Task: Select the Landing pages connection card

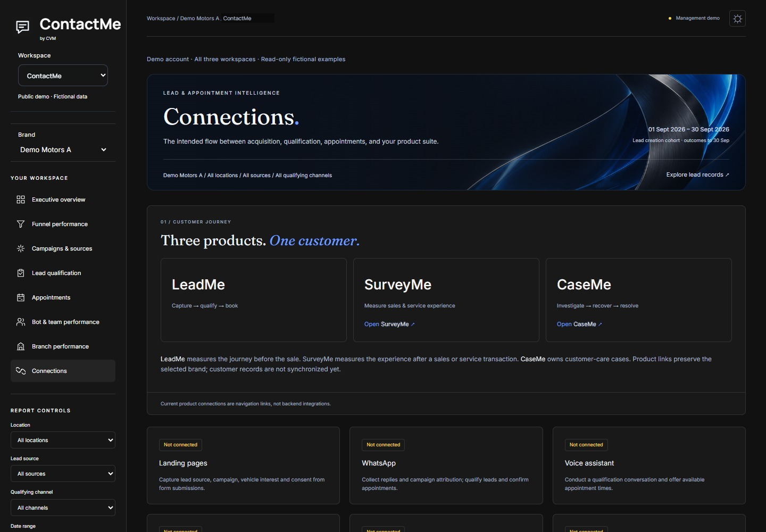Action: click(243, 465)
